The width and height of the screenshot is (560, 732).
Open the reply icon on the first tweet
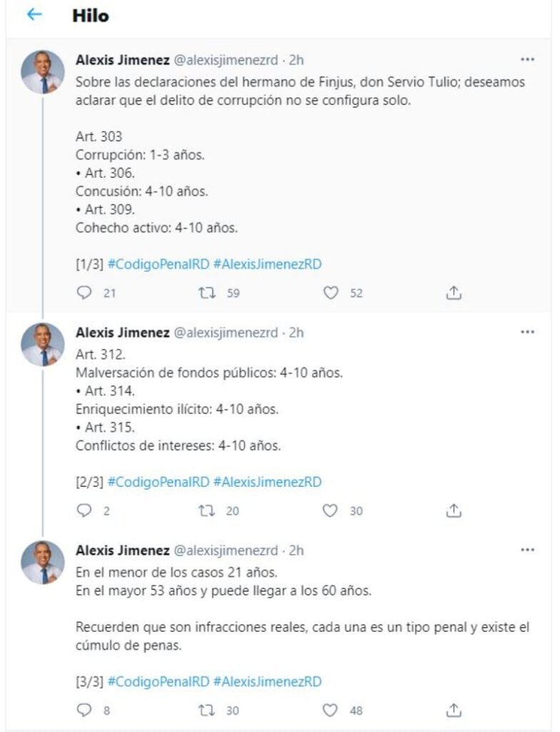coord(85,292)
